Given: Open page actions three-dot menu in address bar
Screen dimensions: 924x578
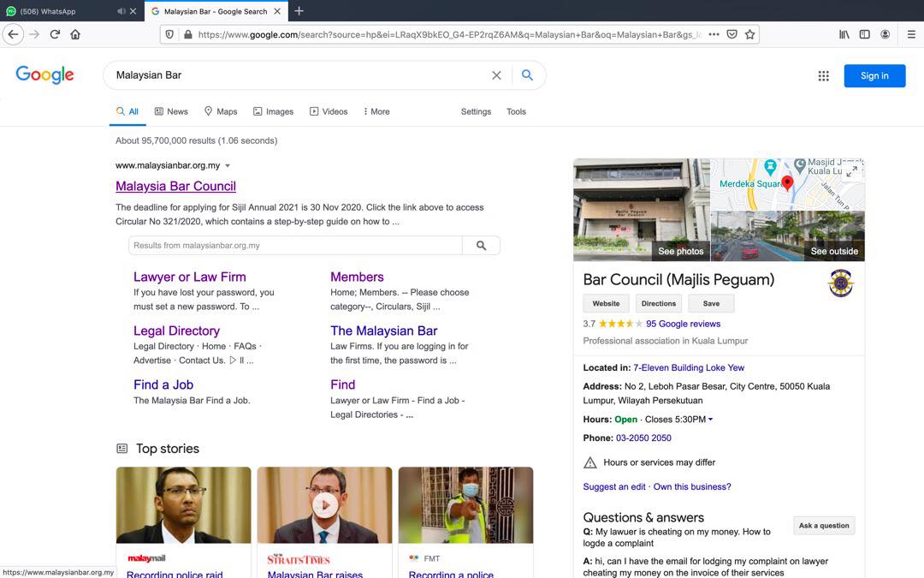Looking at the screenshot, I should click(x=714, y=34).
